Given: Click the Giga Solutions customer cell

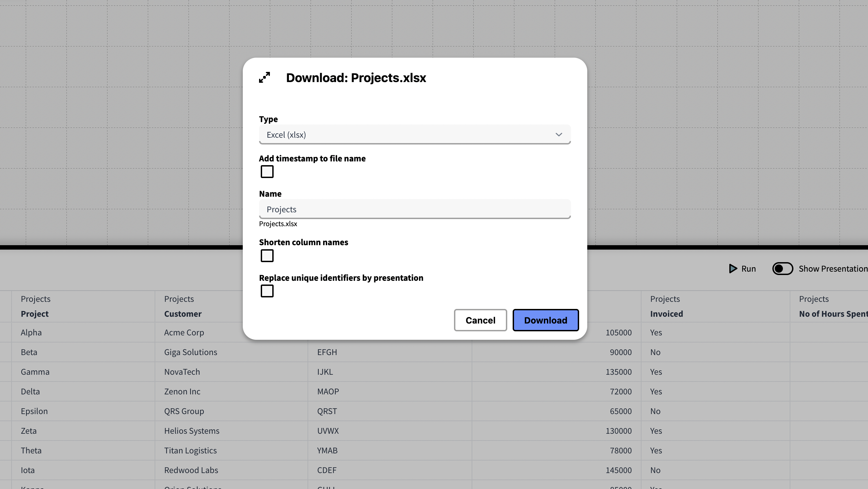Looking at the screenshot, I should tap(191, 352).
